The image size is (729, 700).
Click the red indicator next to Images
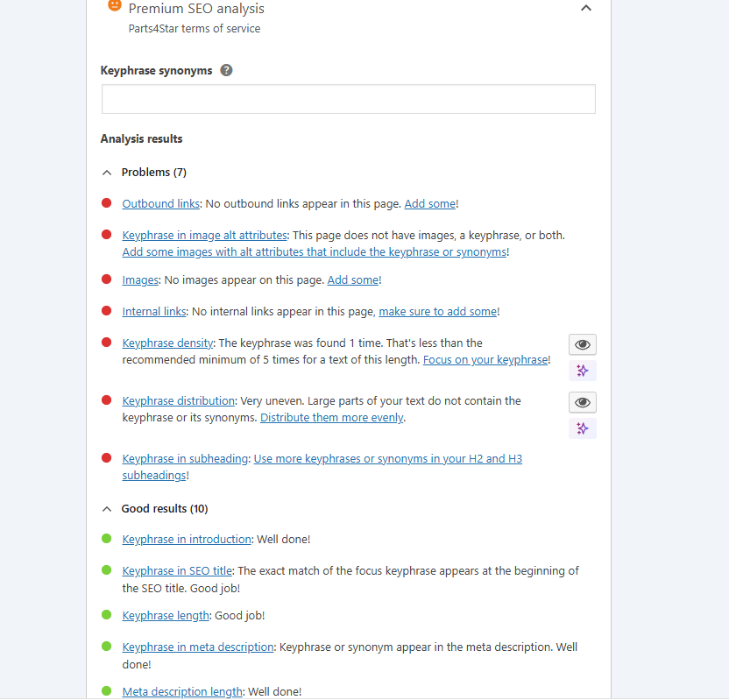pyautogui.click(x=106, y=279)
